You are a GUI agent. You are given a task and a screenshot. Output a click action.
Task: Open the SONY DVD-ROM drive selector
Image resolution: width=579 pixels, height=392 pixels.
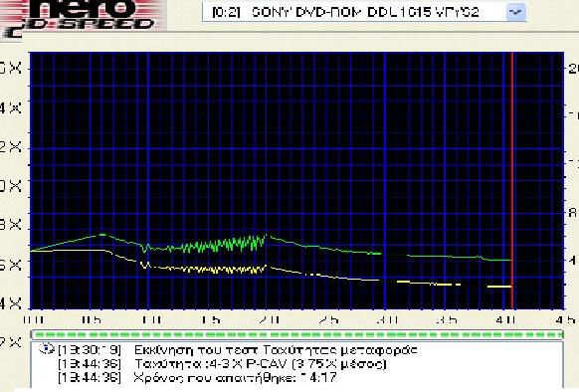click(364, 12)
